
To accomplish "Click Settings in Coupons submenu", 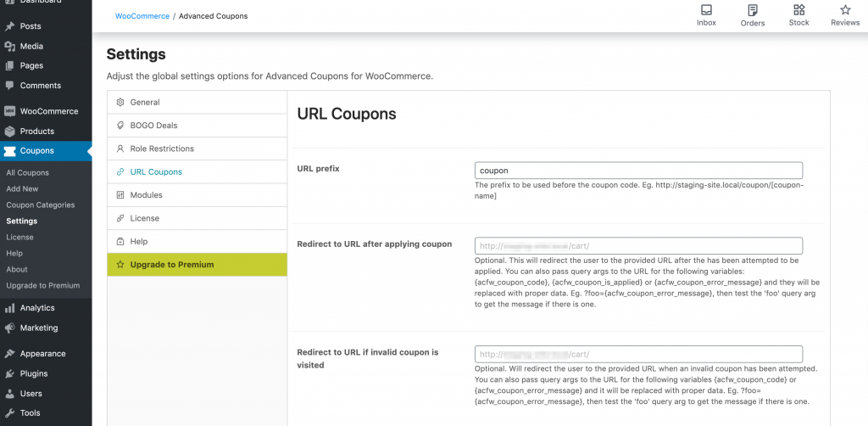I will [x=21, y=221].
